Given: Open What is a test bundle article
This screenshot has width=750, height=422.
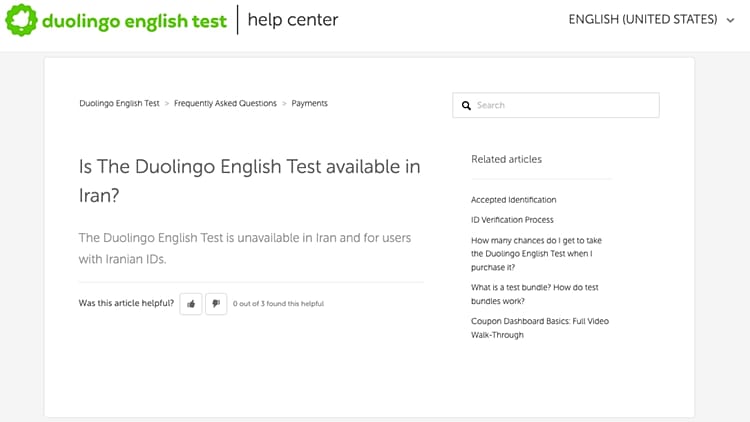Looking at the screenshot, I should coord(535,294).
